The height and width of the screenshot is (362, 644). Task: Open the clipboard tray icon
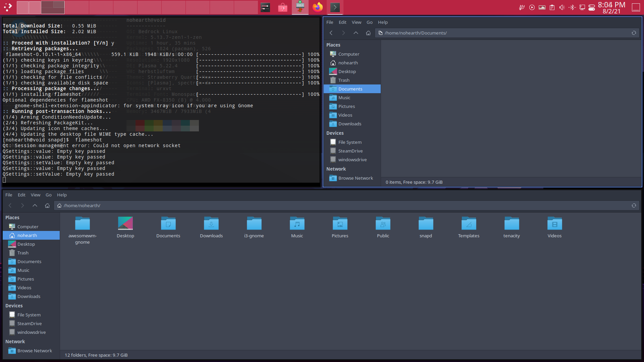pos(552,7)
